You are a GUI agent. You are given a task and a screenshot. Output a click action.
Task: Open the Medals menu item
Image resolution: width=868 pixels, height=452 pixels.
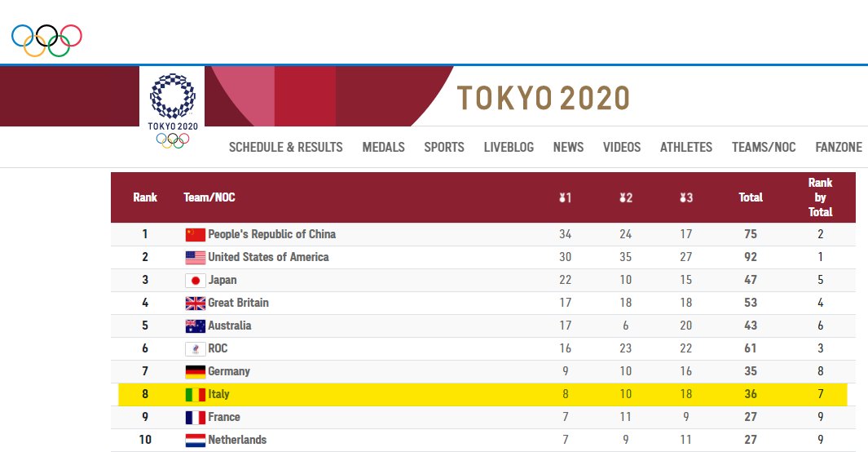click(383, 148)
